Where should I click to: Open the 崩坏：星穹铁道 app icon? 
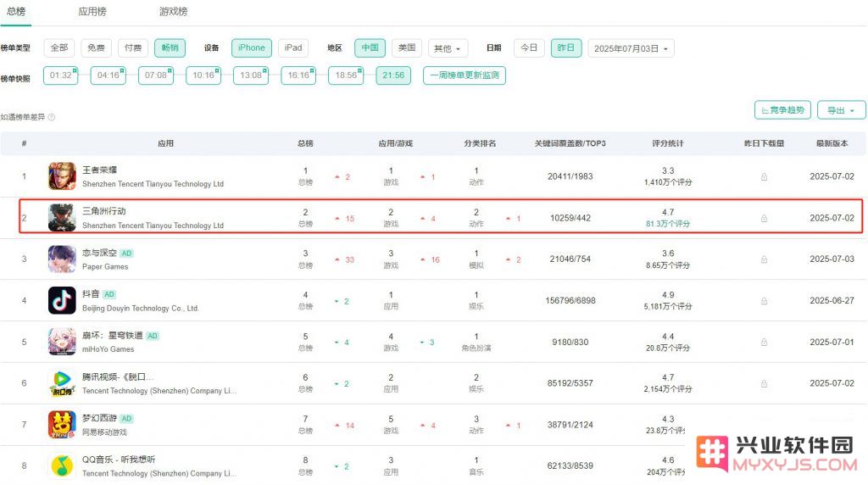(62, 342)
